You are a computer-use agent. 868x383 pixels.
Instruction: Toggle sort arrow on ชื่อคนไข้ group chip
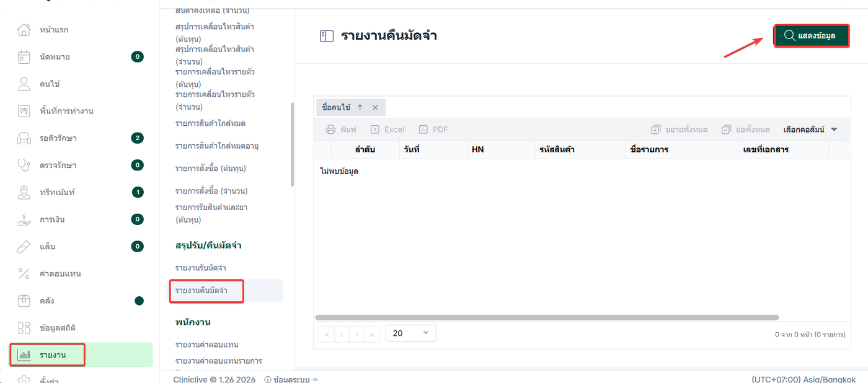(x=360, y=107)
